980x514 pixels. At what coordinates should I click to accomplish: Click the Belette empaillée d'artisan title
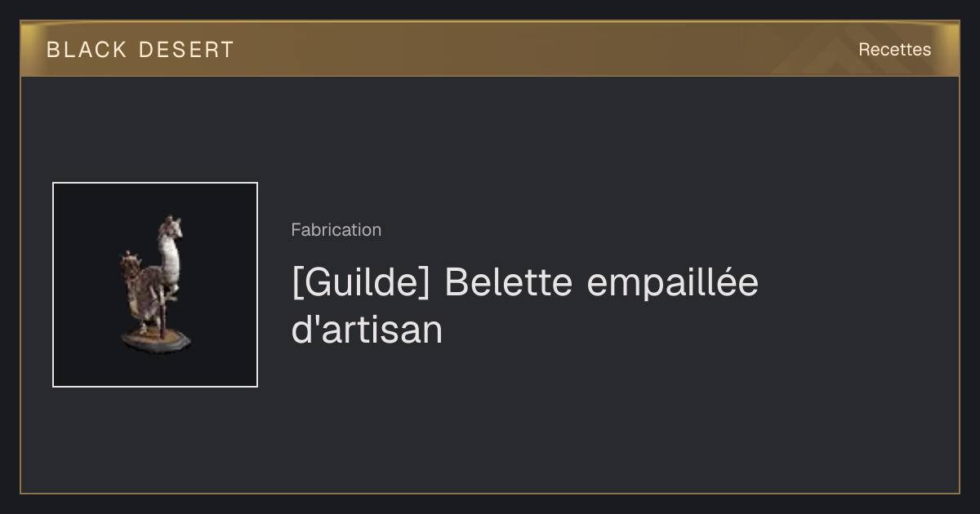click(525, 306)
